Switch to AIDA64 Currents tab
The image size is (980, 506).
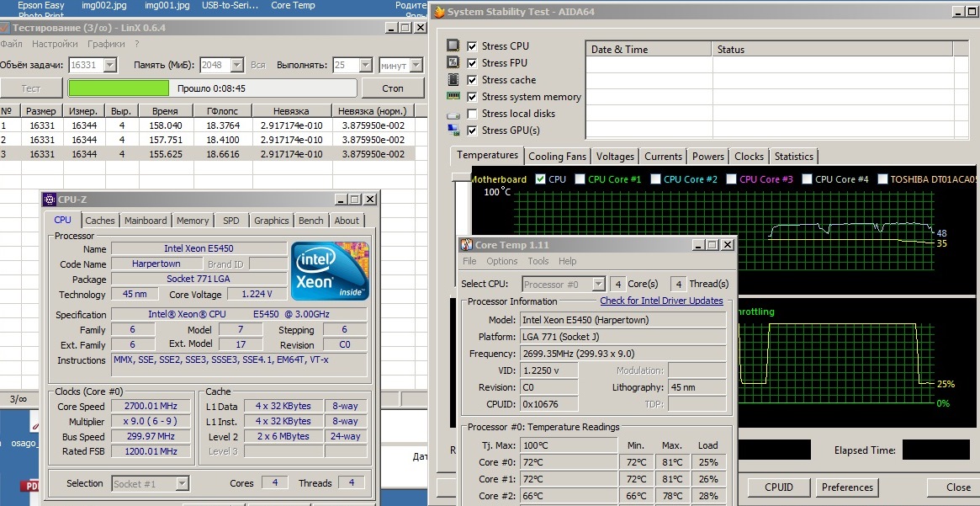tap(663, 157)
